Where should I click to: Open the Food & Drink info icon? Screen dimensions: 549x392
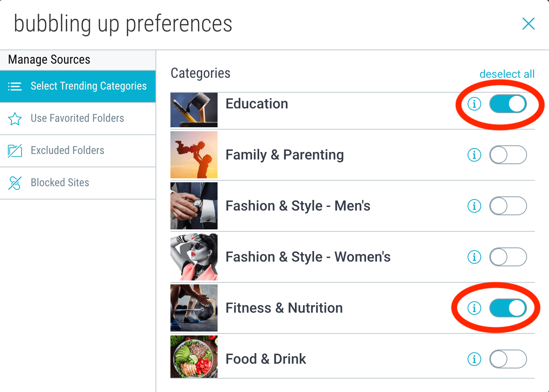(x=474, y=359)
